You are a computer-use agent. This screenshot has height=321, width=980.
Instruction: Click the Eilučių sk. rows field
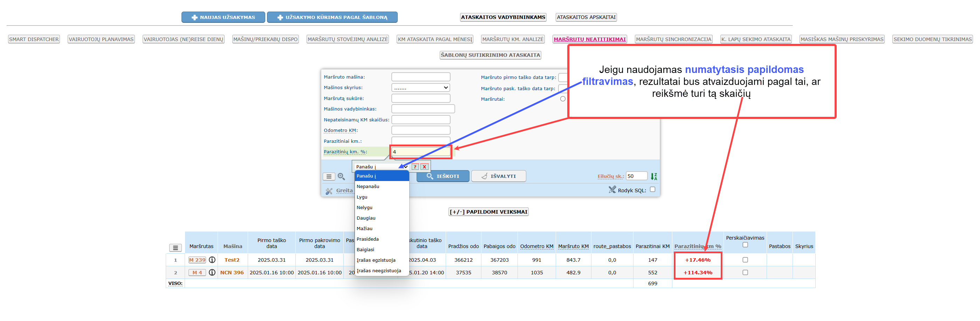click(x=637, y=176)
